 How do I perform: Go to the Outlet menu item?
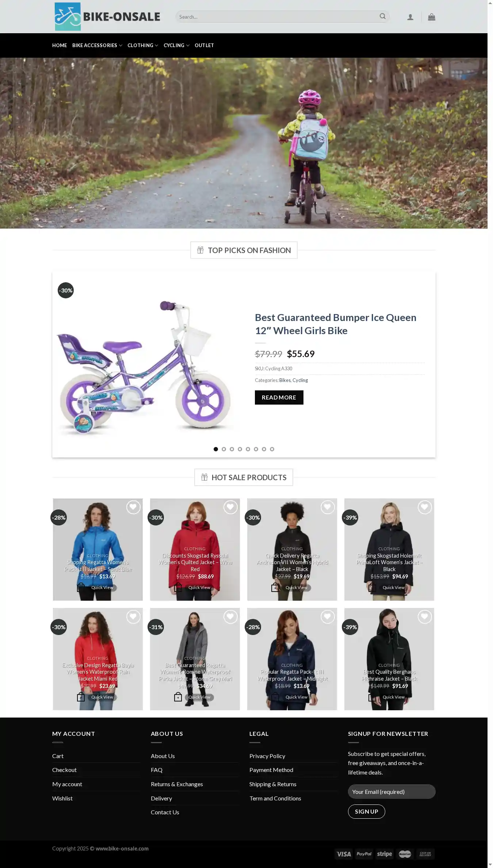tap(204, 45)
